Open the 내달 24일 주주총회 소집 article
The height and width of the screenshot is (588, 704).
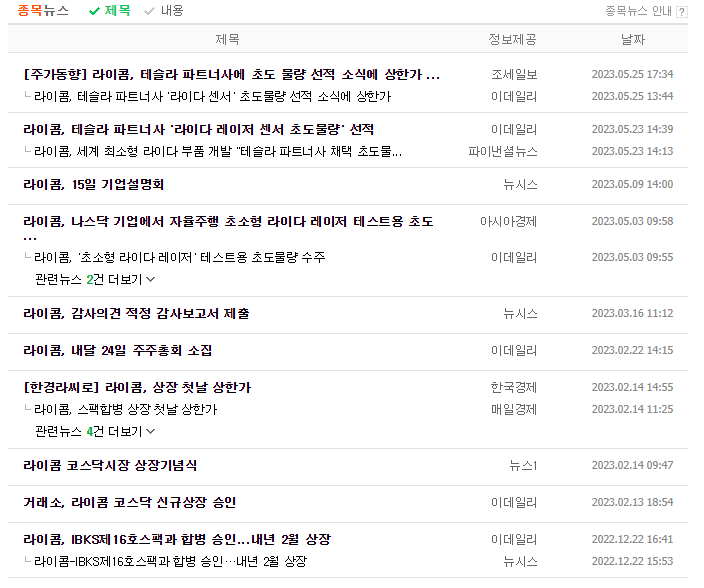[x=117, y=351]
